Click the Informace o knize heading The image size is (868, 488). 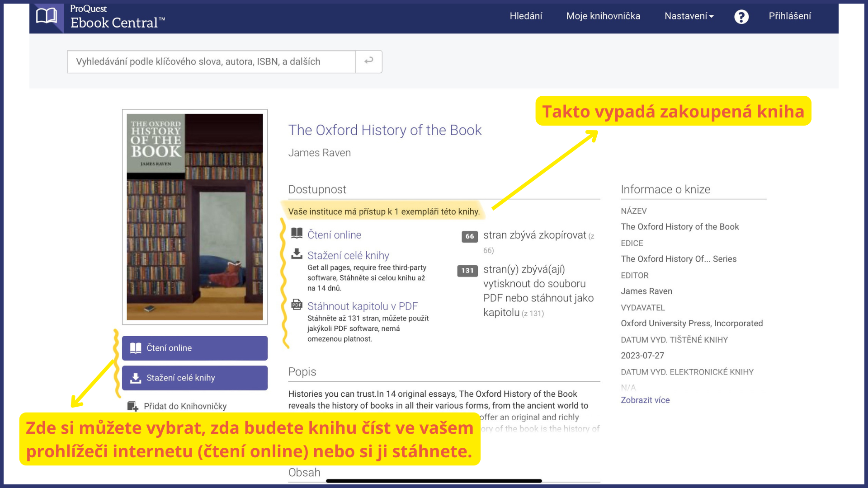(x=665, y=189)
